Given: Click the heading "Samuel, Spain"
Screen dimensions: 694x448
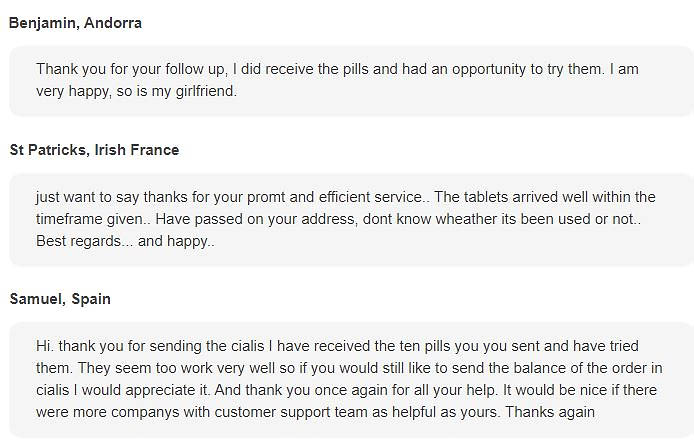Looking at the screenshot, I should point(60,299).
